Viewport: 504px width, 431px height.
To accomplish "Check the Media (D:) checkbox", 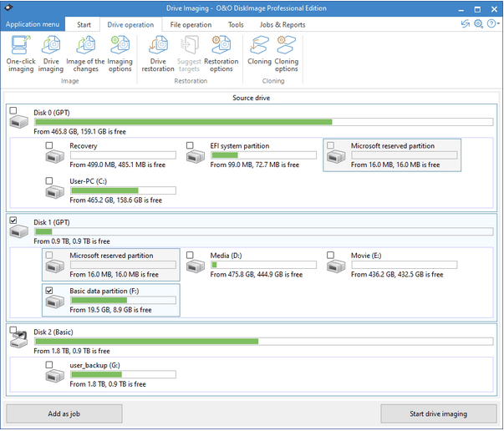I will tap(190, 255).
